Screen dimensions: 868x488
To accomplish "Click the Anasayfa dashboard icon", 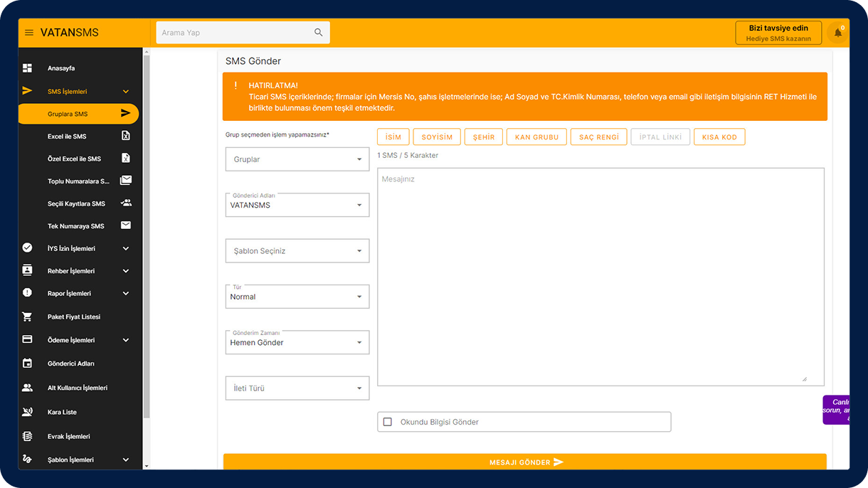I will coord(28,68).
